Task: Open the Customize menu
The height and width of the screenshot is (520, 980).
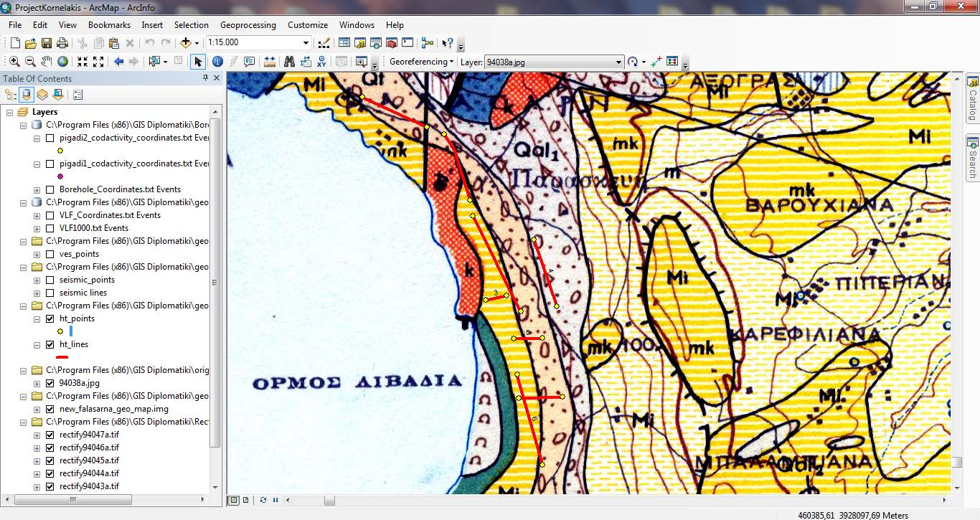Action: coord(308,25)
